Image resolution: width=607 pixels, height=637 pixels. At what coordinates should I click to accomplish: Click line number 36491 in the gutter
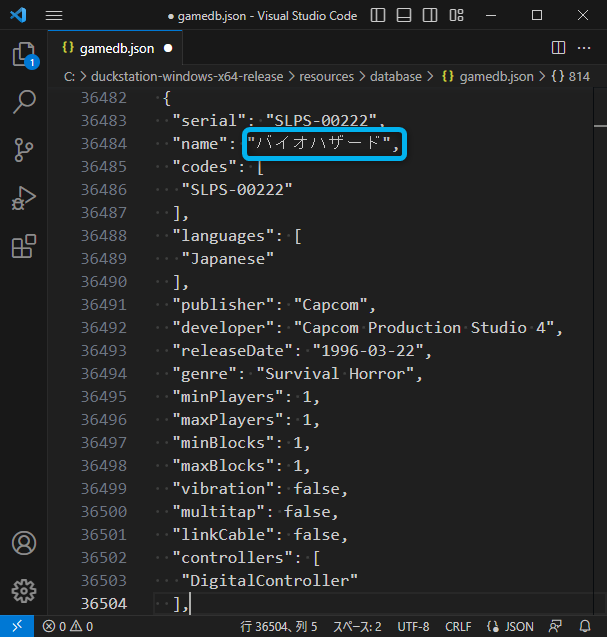pos(104,305)
